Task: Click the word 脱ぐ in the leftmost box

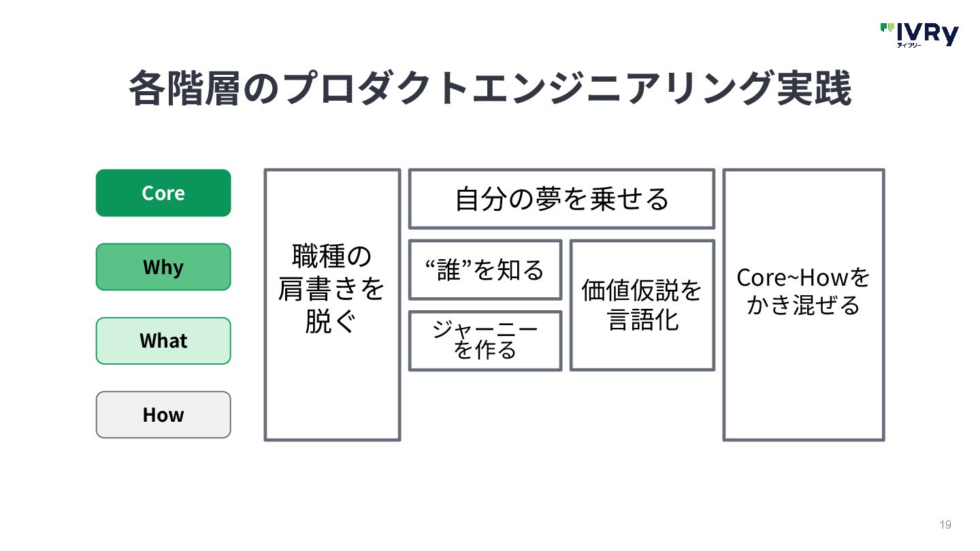Action: 331,321
